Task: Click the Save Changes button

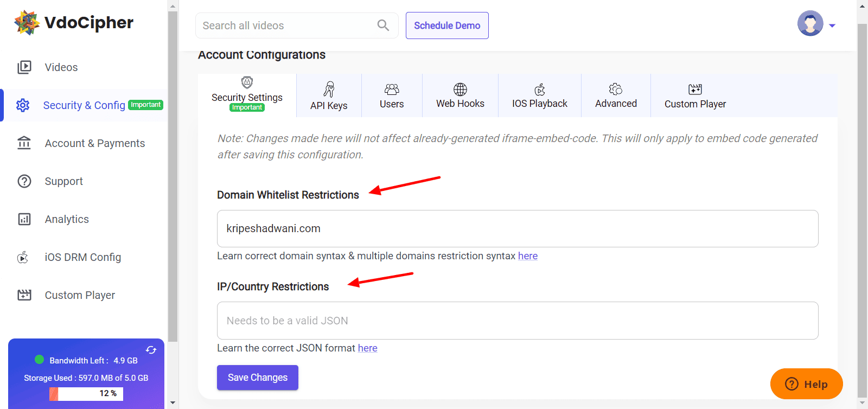Action: 258,378
